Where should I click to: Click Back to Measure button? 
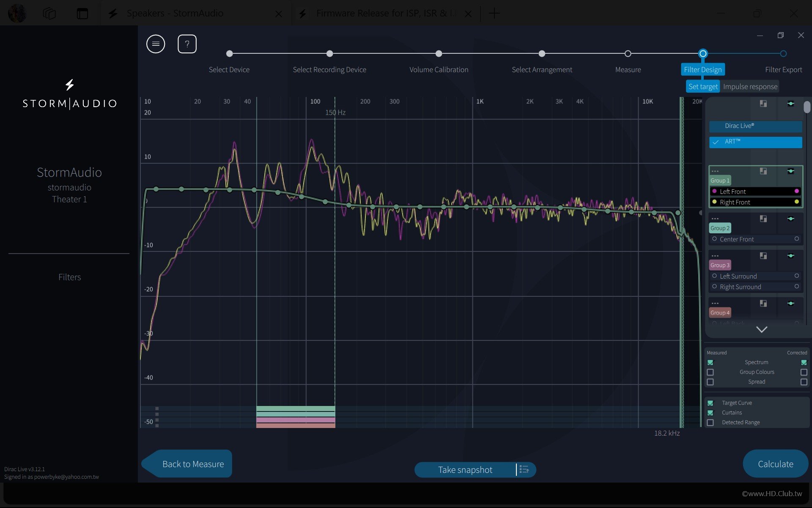pos(187,464)
